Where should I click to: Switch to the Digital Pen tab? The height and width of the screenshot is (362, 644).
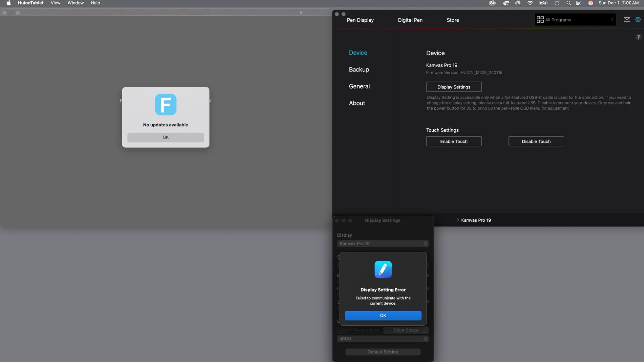coord(410,20)
